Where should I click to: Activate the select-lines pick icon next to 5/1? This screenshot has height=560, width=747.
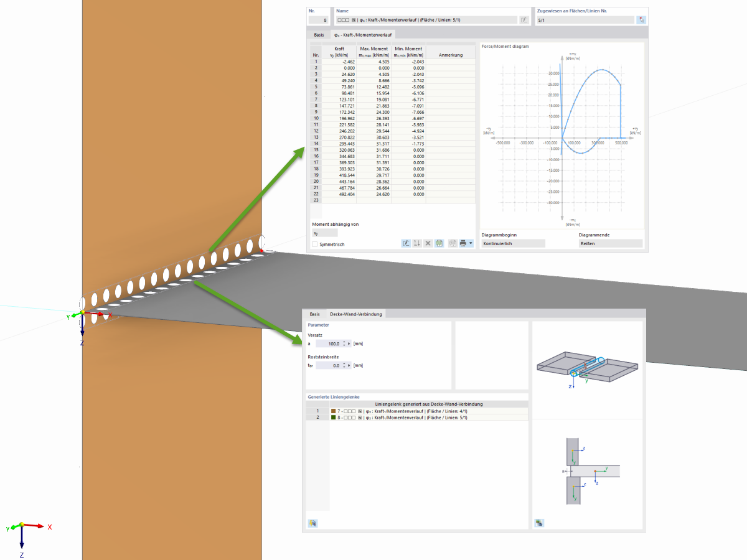[x=641, y=19]
